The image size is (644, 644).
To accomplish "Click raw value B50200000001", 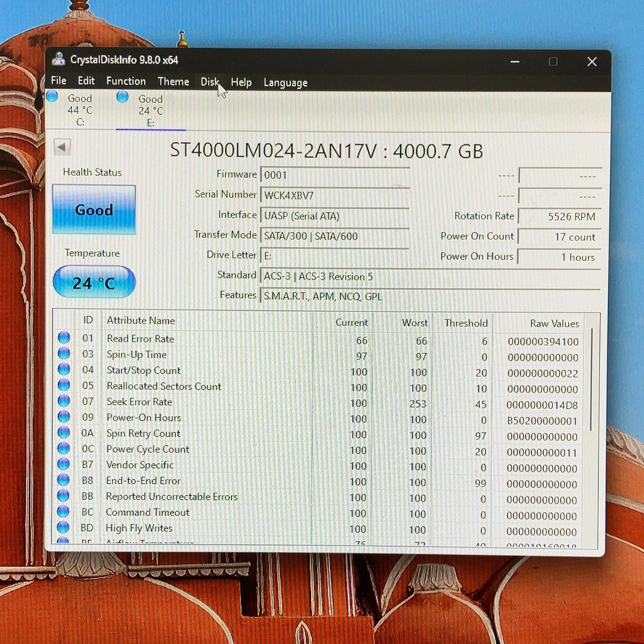I will [542, 421].
